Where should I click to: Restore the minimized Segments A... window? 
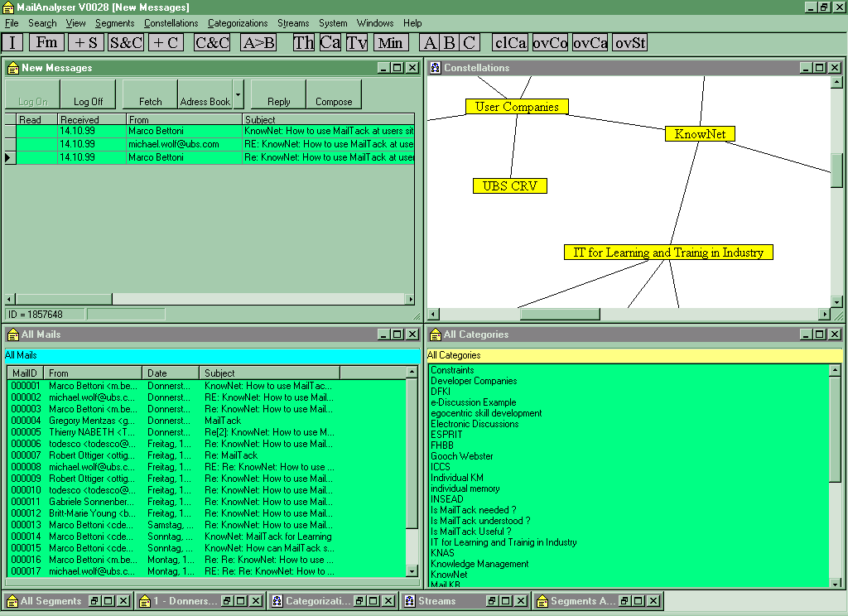coord(624,601)
